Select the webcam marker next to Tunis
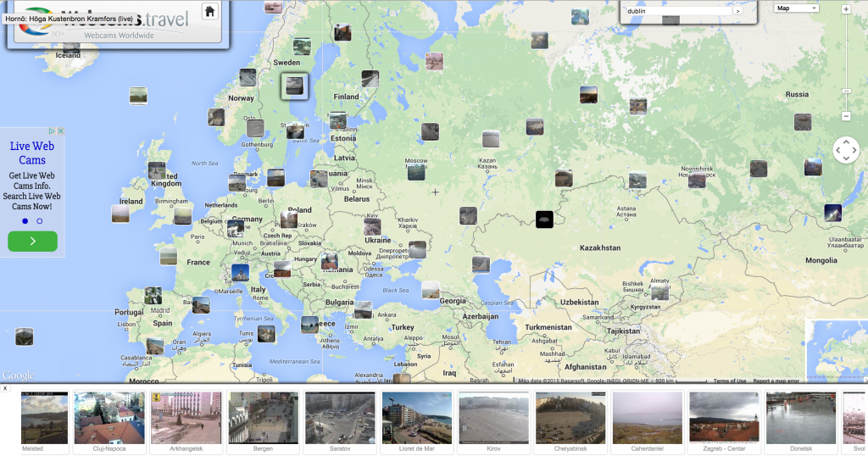This screenshot has height=467, width=868. point(266,334)
